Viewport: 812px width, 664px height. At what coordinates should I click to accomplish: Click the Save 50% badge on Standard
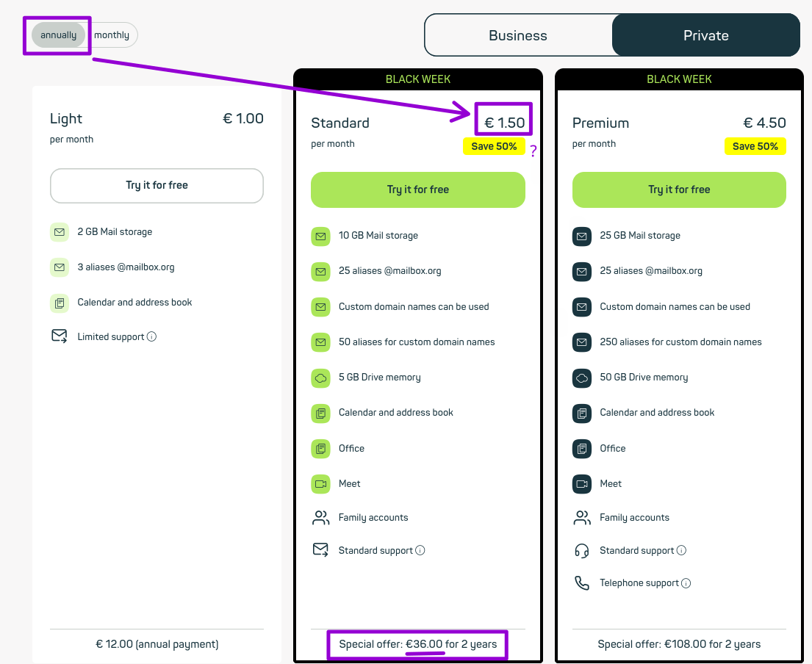click(x=494, y=146)
